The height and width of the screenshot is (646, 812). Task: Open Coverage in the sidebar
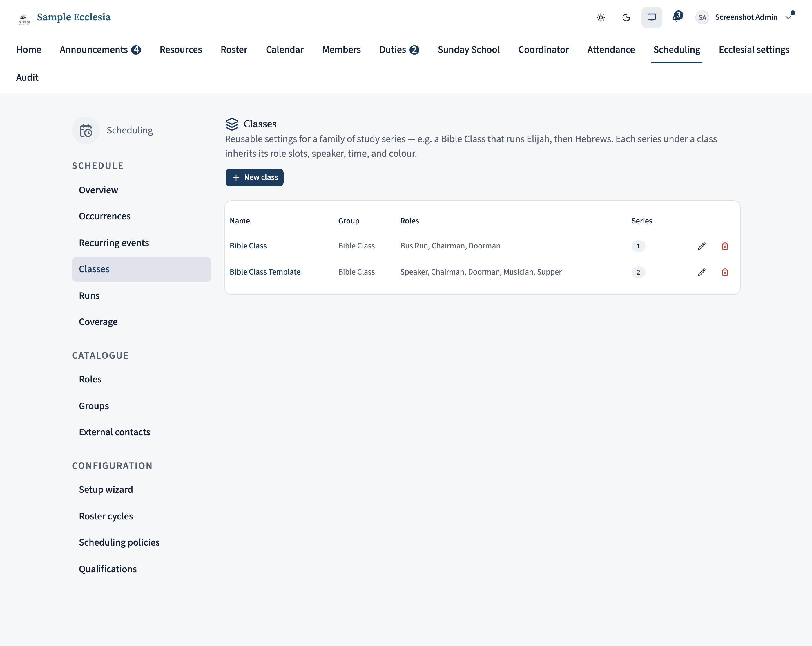coord(141,322)
